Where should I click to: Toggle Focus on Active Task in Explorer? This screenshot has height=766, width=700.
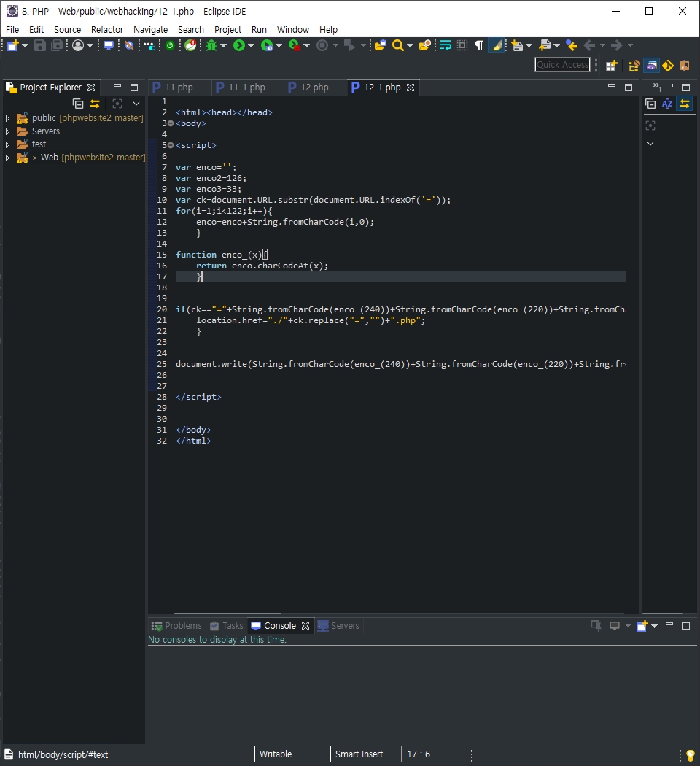[x=117, y=104]
